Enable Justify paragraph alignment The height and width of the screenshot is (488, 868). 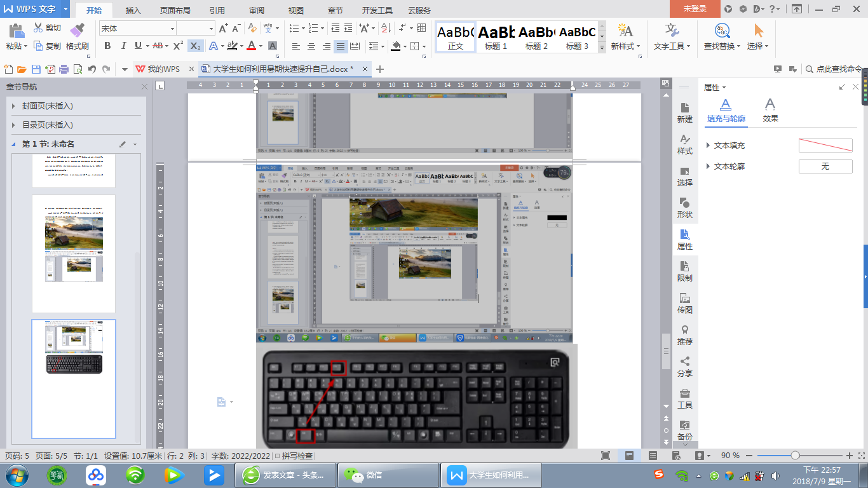(341, 46)
